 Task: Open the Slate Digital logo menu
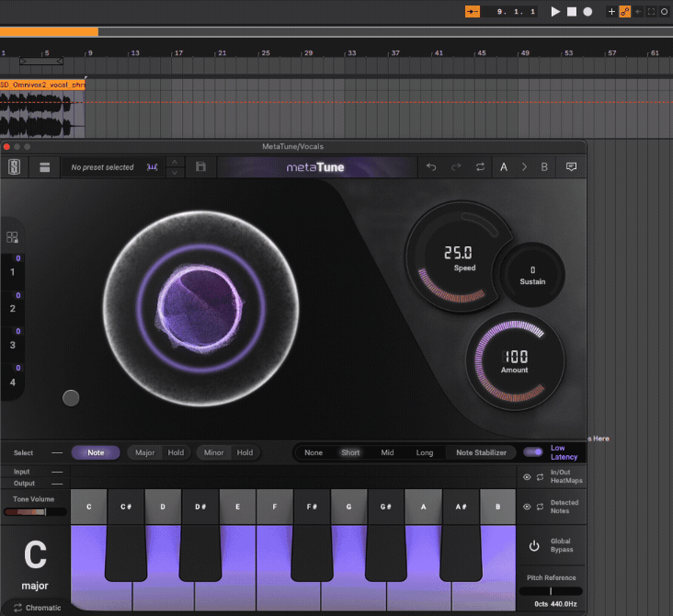tap(14, 167)
